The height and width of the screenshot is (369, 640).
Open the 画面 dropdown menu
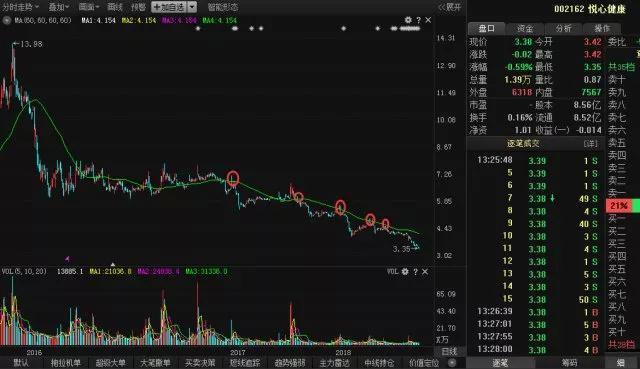89,7
